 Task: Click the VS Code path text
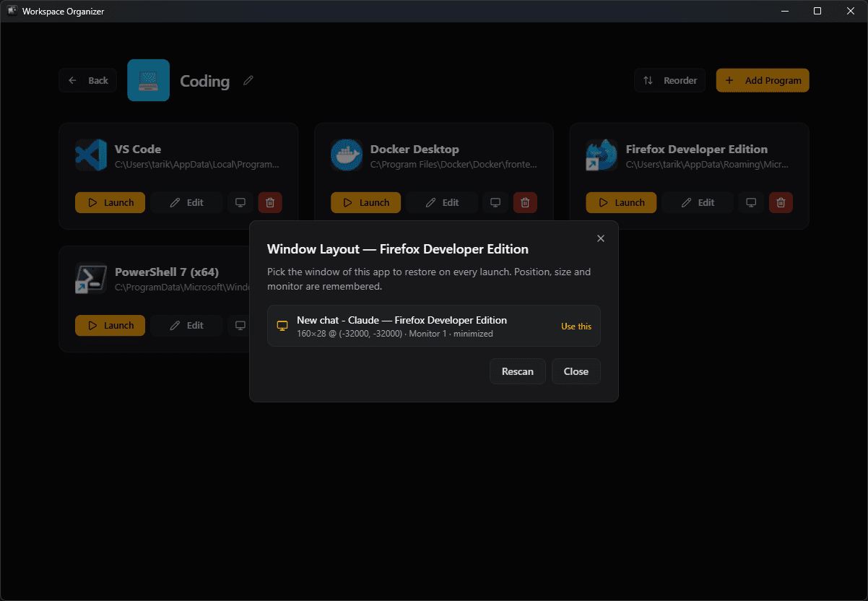(x=197, y=164)
